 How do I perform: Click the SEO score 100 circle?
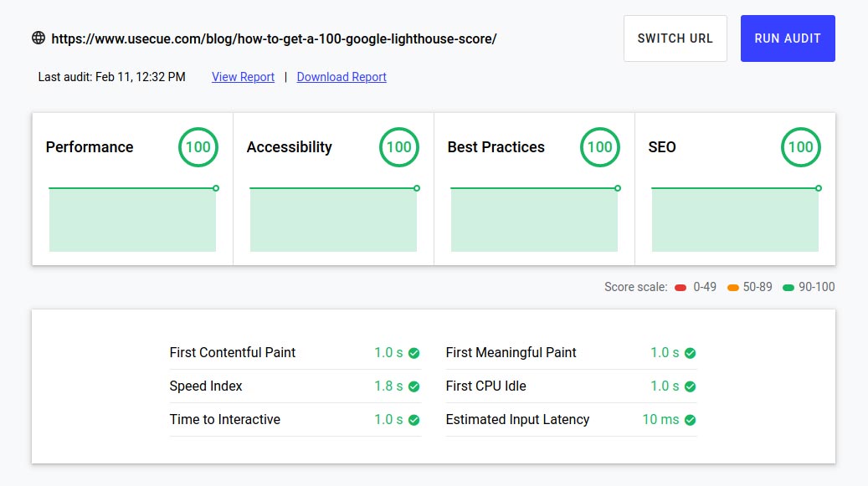coord(801,147)
